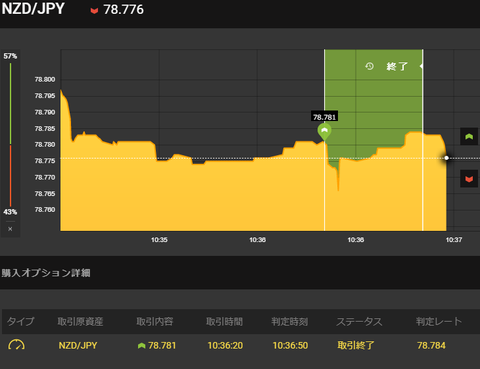The width and height of the screenshot is (480, 369).
Task: Click the speedometer type icon in the trade row
Action: click(16, 345)
